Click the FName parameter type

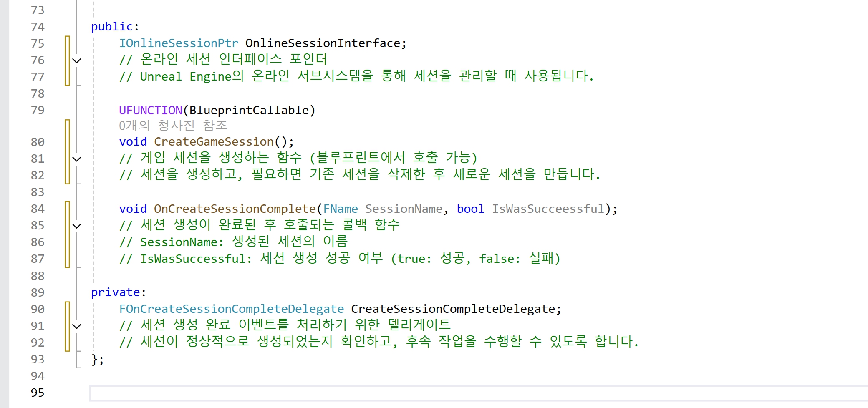[341, 209]
